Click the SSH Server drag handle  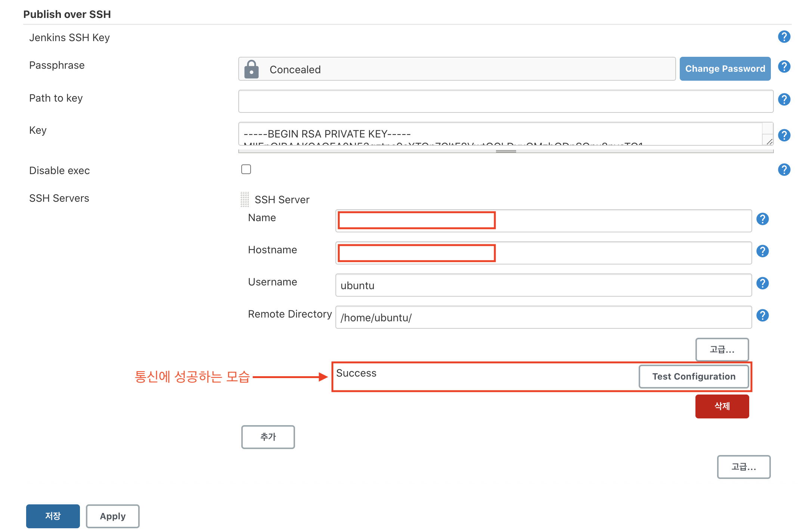pos(245,199)
